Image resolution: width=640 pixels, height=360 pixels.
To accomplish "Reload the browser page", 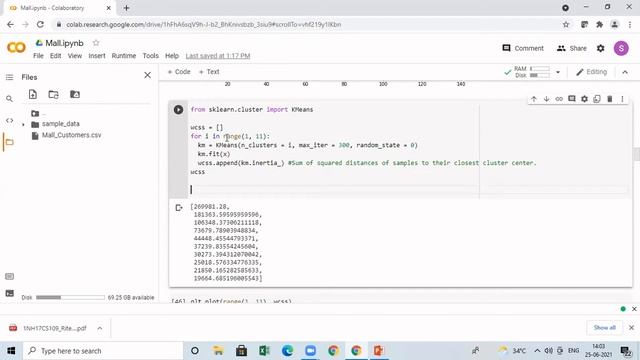I will tap(40, 24).
